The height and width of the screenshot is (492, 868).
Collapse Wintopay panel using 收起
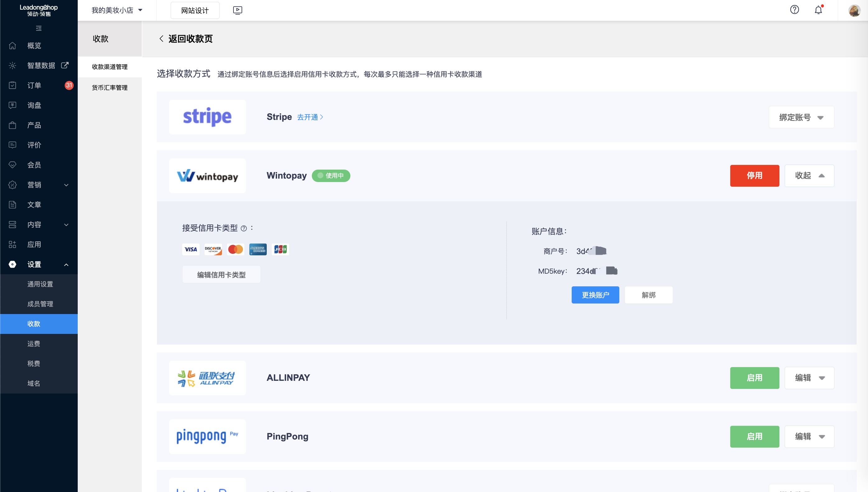click(809, 176)
